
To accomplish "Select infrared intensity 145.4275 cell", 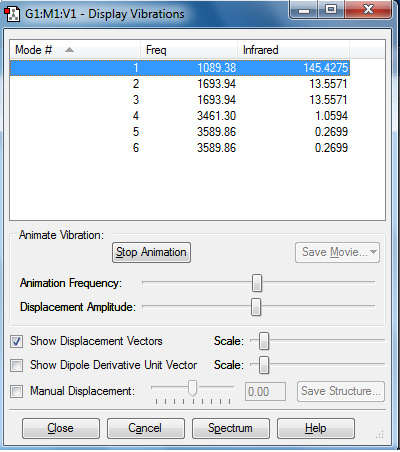I will pyautogui.click(x=326, y=68).
